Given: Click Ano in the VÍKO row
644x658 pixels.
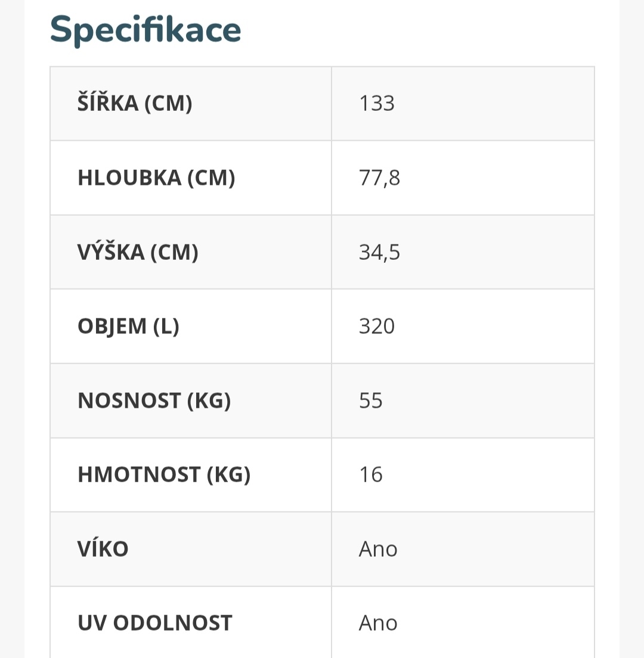Looking at the screenshot, I should click(378, 549).
